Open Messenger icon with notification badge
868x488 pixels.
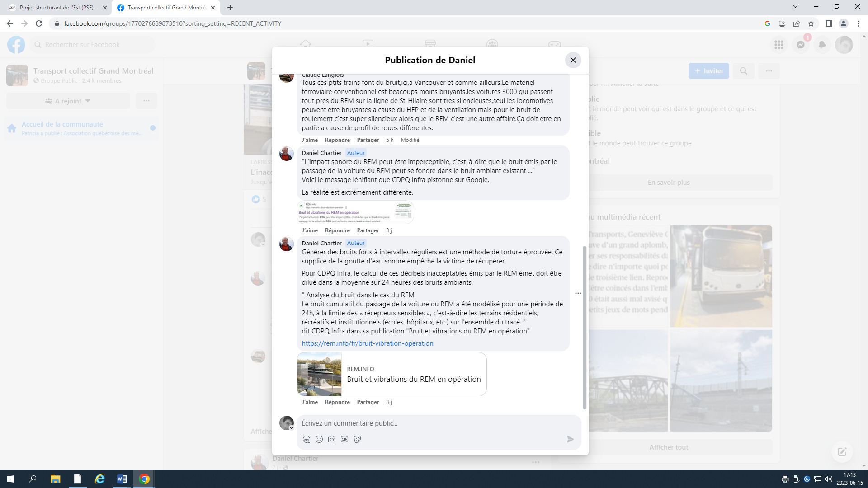pyautogui.click(x=801, y=45)
